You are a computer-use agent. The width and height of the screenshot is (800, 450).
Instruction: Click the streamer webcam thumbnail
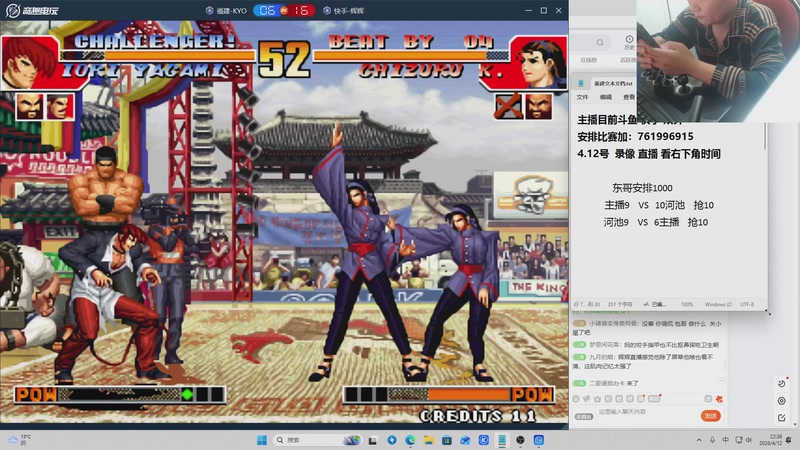click(718, 61)
